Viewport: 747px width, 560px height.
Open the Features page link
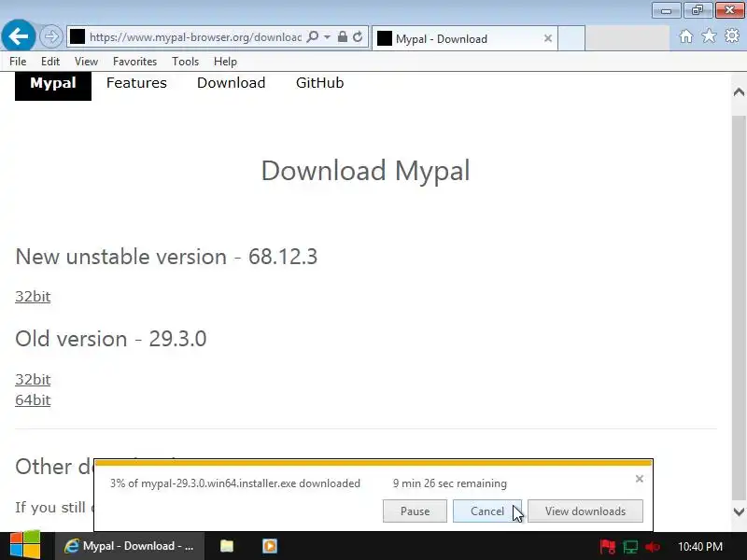click(136, 83)
